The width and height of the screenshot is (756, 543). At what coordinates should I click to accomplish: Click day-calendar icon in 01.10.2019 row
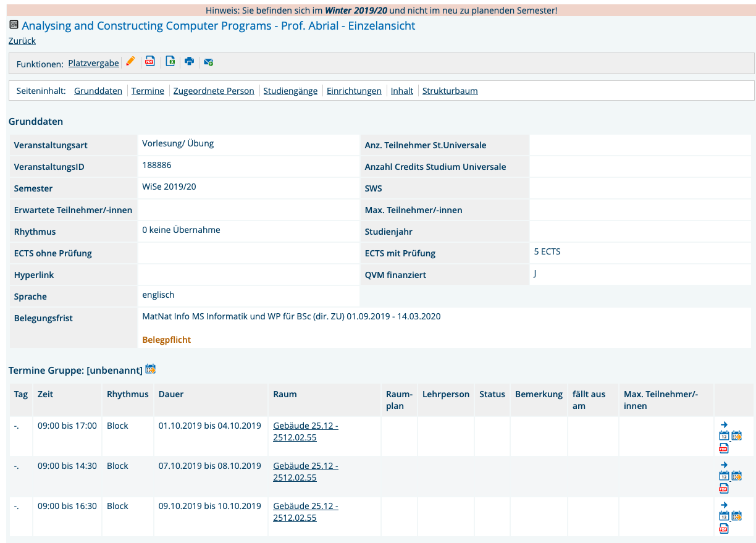(724, 436)
